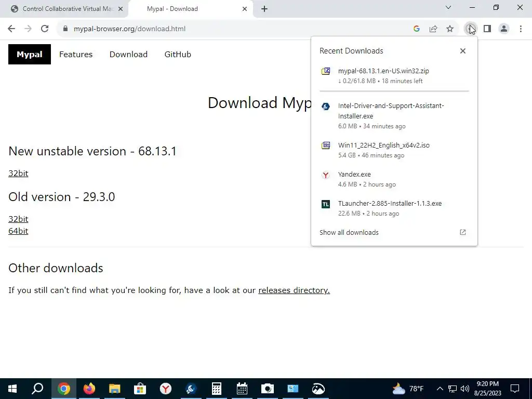Open the show all downloads external icon
The width and height of the screenshot is (532, 399).
coord(463,232)
